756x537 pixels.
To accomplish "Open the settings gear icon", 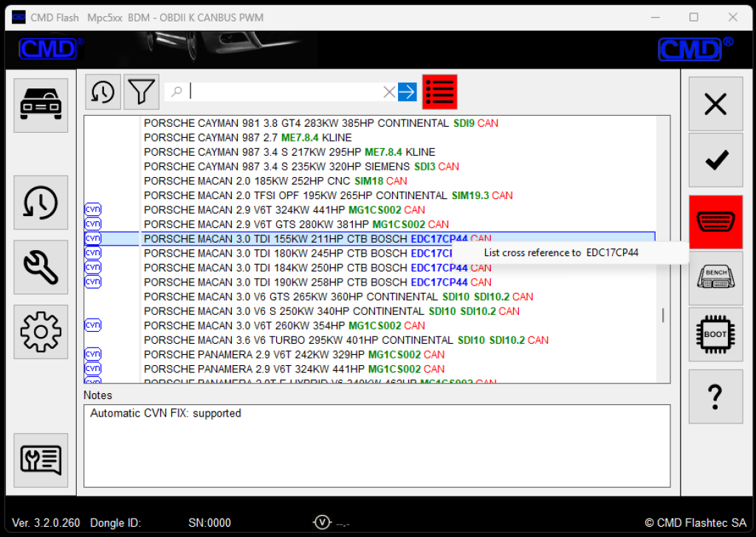I will (41, 331).
